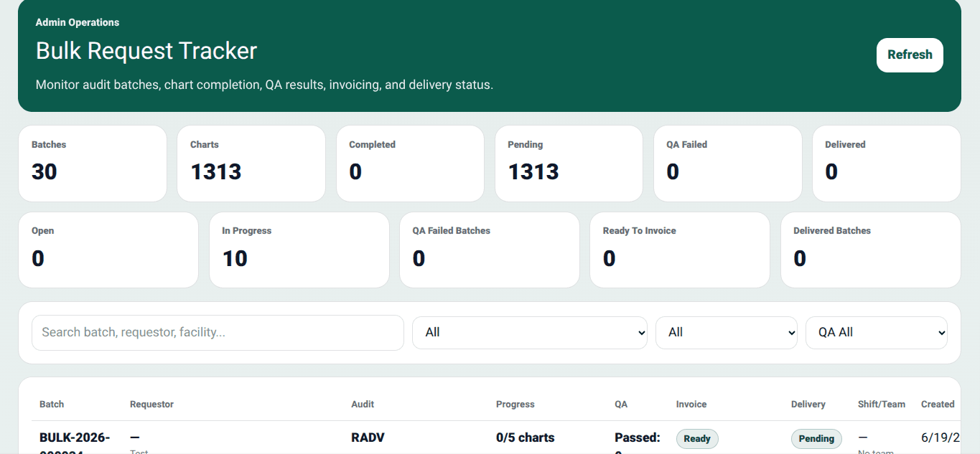Click the RADV audit cell
Screen dimensions: 980x454
pos(368,438)
